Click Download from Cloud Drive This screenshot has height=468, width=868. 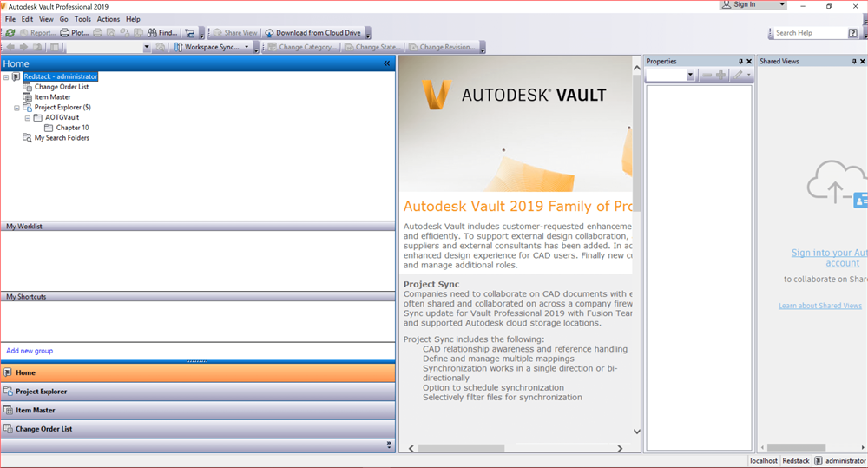point(312,33)
